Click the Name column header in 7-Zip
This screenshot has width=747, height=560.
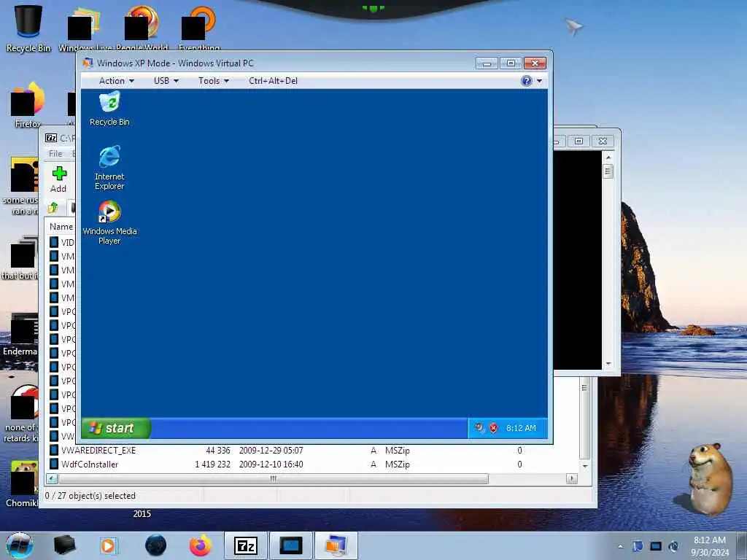pyautogui.click(x=61, y=227)
